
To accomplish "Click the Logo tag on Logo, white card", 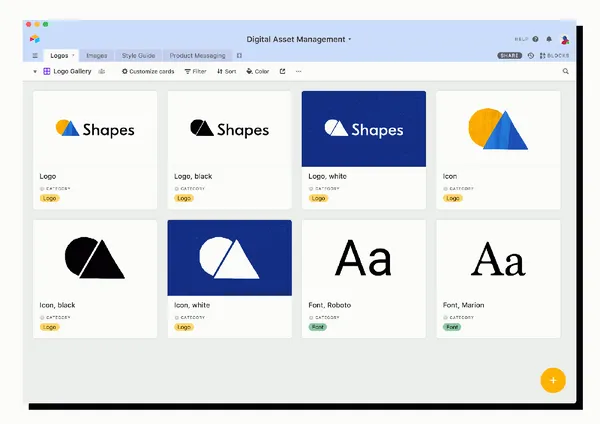I will tap(318, 198).
